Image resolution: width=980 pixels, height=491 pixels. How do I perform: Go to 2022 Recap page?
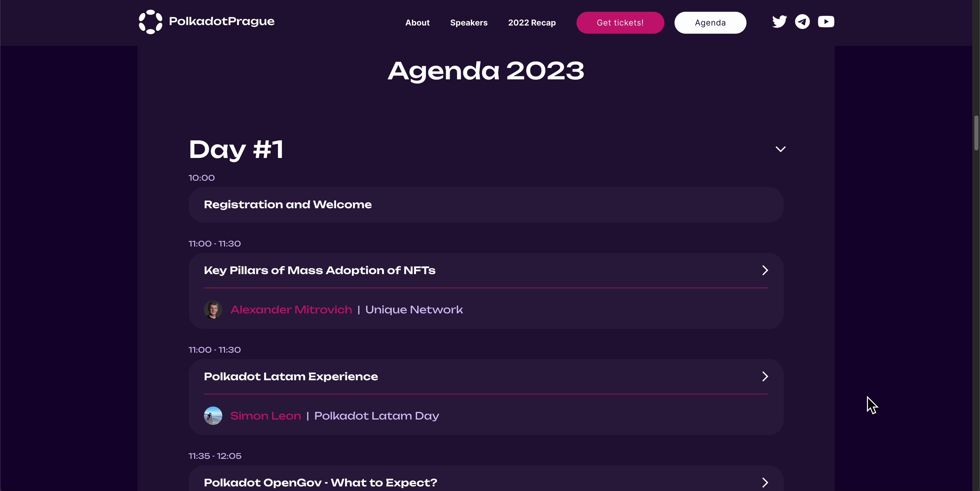pyautogui.click(x=532, y=23)
